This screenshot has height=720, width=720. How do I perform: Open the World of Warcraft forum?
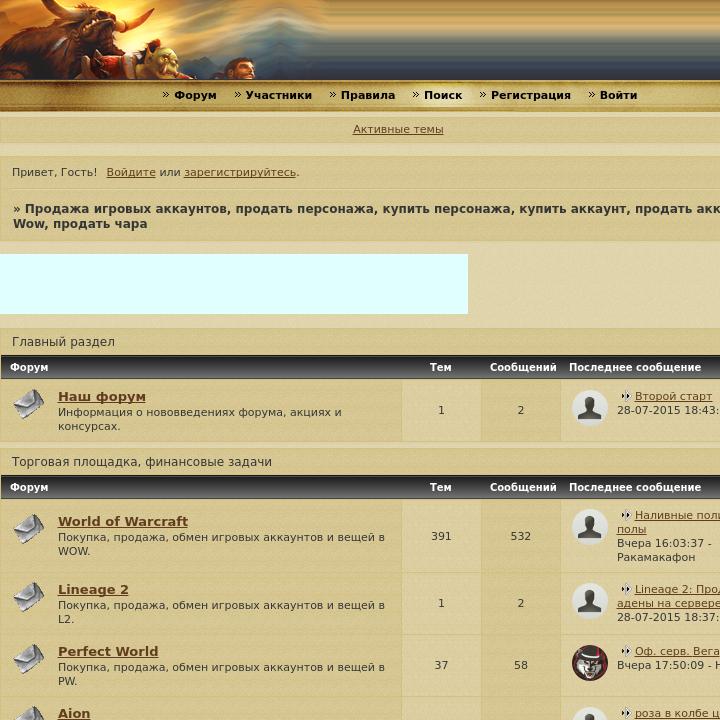pos(123,521)
